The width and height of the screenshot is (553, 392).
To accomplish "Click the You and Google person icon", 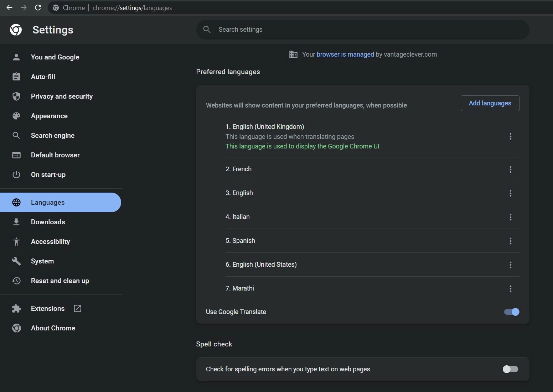I will 16,57.
